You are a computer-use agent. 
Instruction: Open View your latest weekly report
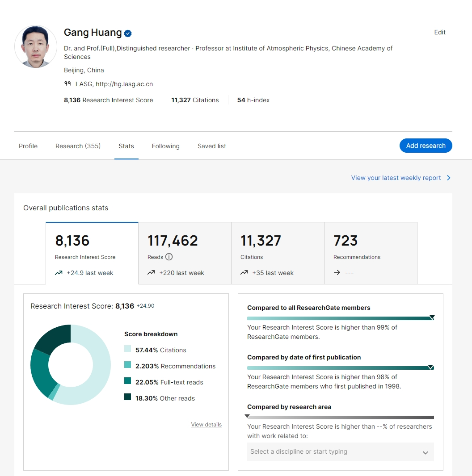[396, 178]
